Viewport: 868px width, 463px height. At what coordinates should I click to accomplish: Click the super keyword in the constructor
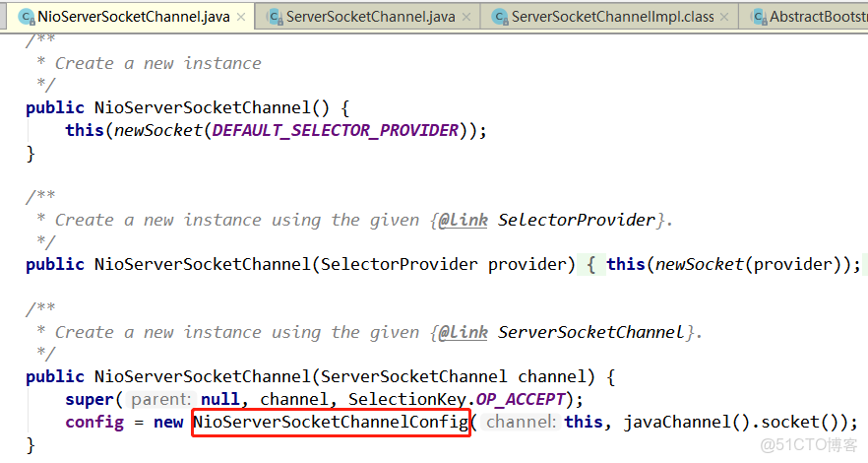point(90,399)
